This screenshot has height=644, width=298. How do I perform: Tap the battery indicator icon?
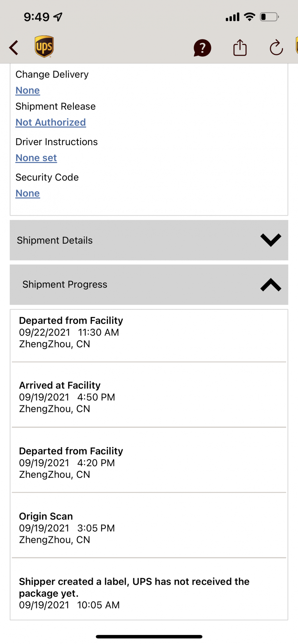269,17
